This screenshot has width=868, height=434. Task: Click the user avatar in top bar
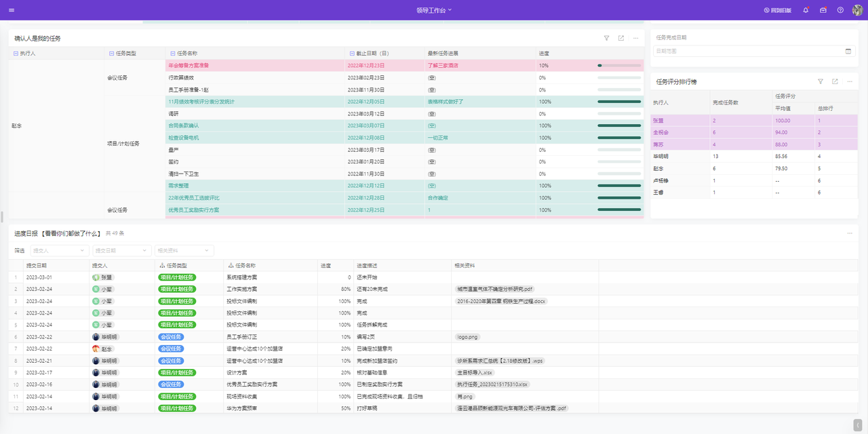[857, 10]
